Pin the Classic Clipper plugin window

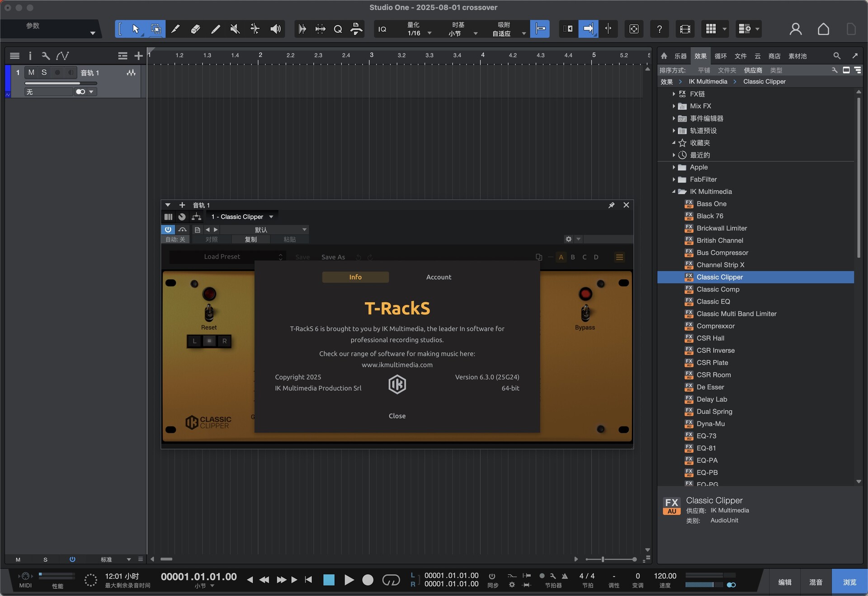[611, 205]
